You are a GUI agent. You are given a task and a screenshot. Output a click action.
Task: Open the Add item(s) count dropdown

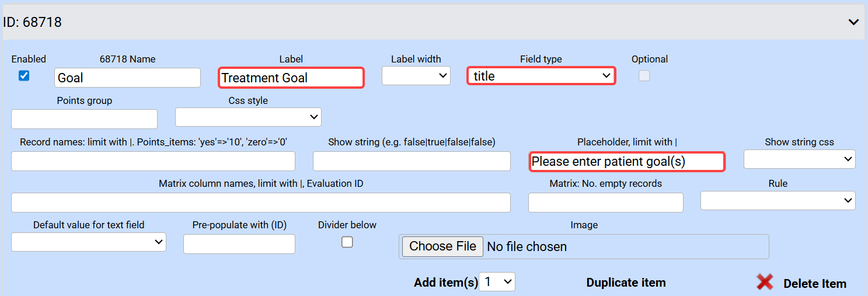(x=497, y=282)
